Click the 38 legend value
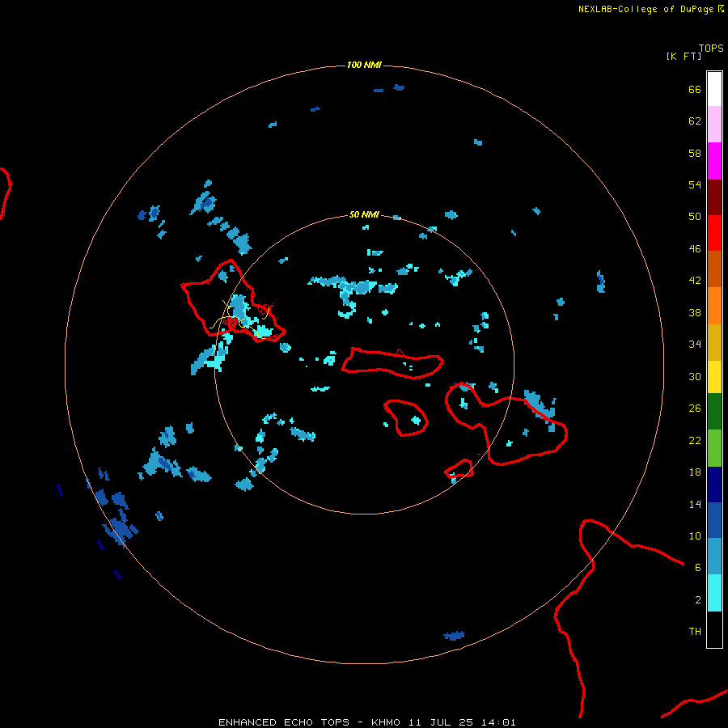Screen dimensions: 728x728 695,312
